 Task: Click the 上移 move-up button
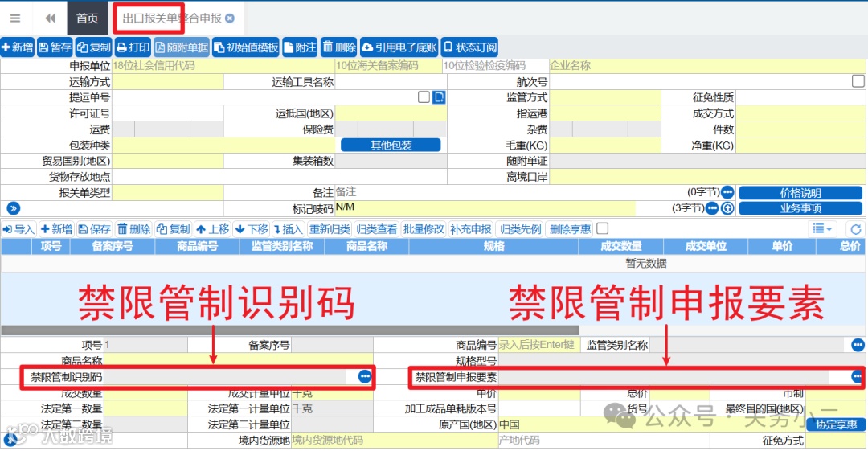click(212, 229)
